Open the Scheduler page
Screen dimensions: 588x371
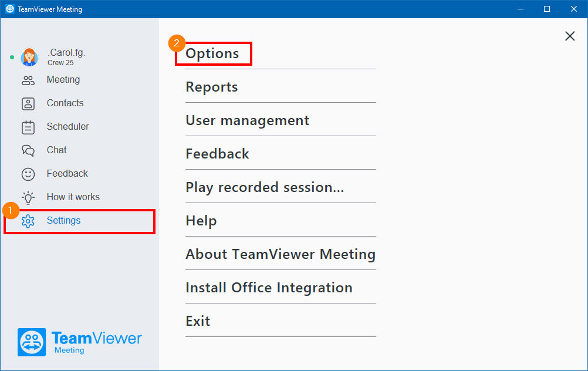[x=68, y=126]
